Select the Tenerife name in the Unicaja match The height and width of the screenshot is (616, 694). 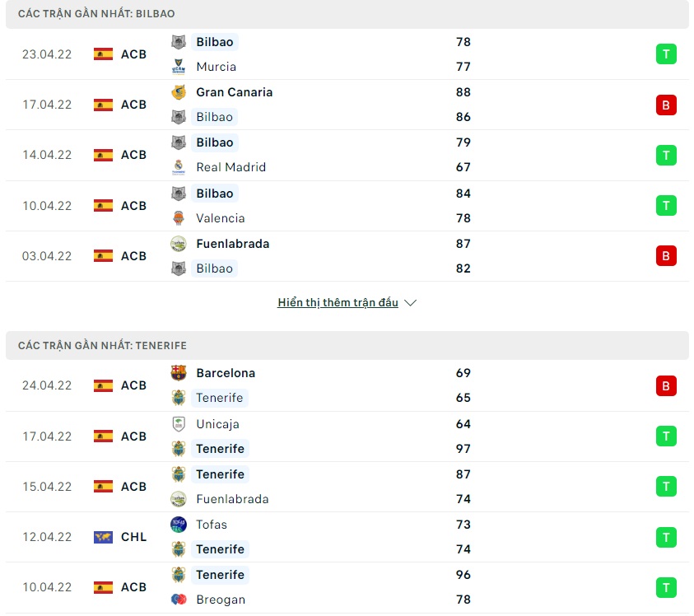pos(220,449)
